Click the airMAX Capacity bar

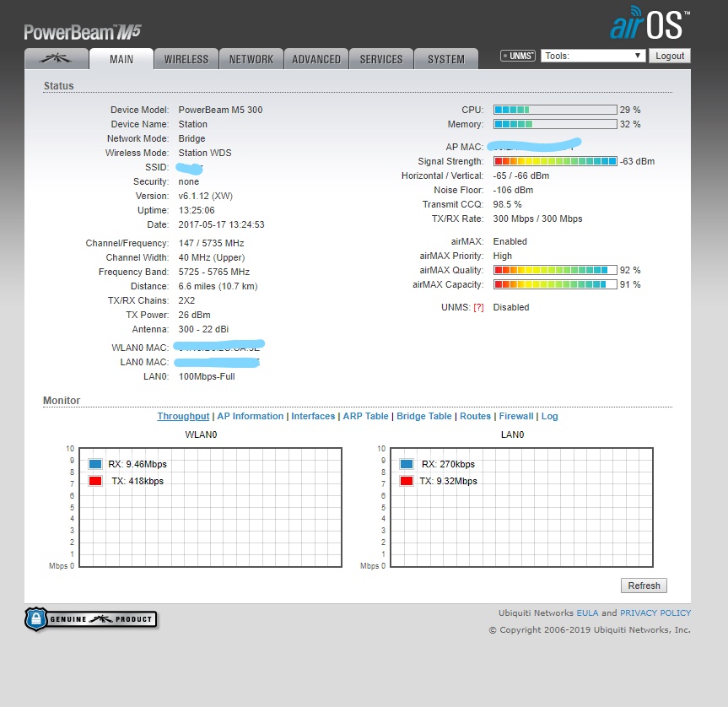point(555,284)
